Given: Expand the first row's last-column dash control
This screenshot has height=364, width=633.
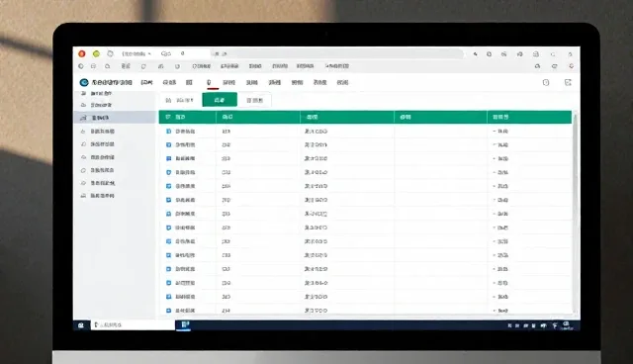Looking at the screenshot, I should (495, 132).
